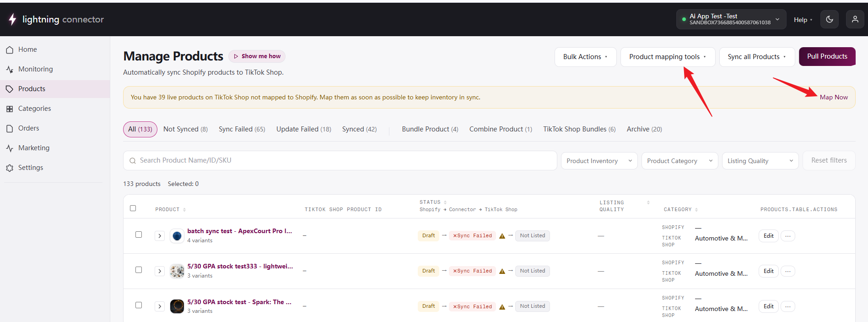868x322 pixels.
Task: Click the GPA stock test333 product thumbnail
Action: click(x=177, y=271)
